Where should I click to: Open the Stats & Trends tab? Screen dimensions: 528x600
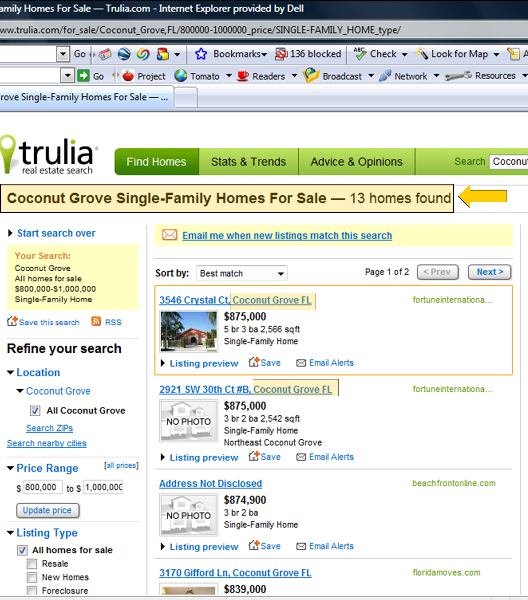(x=249, y=162)
